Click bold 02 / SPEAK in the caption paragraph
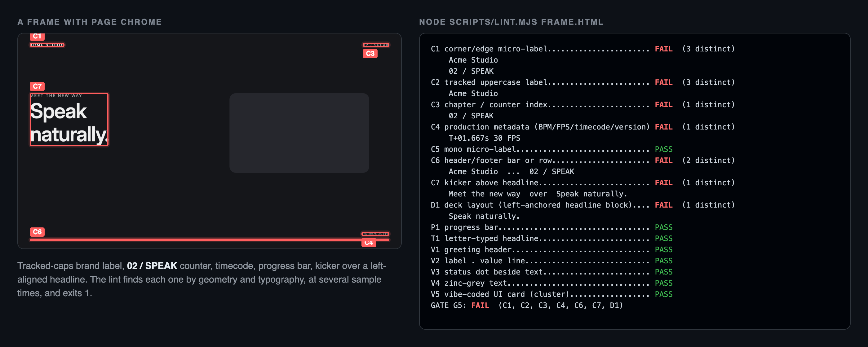Viewport: 868px width, 347px height. point(152,266)
